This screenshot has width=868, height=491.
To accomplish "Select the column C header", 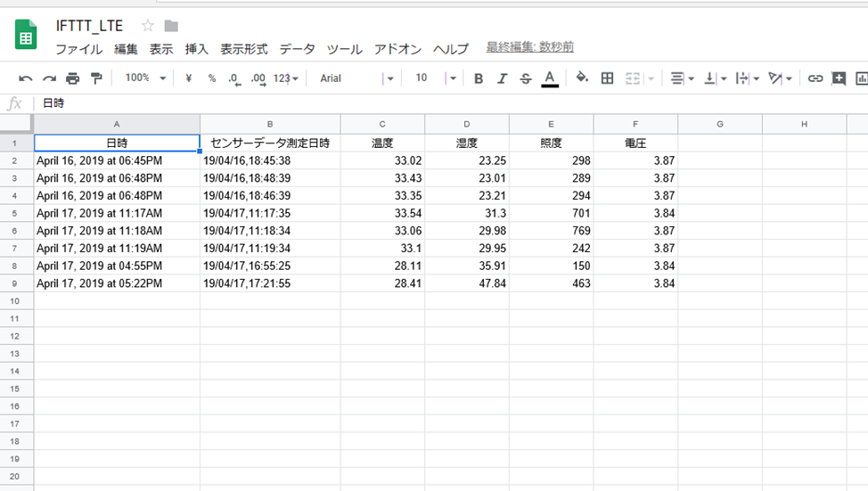I will click(382, 124).
